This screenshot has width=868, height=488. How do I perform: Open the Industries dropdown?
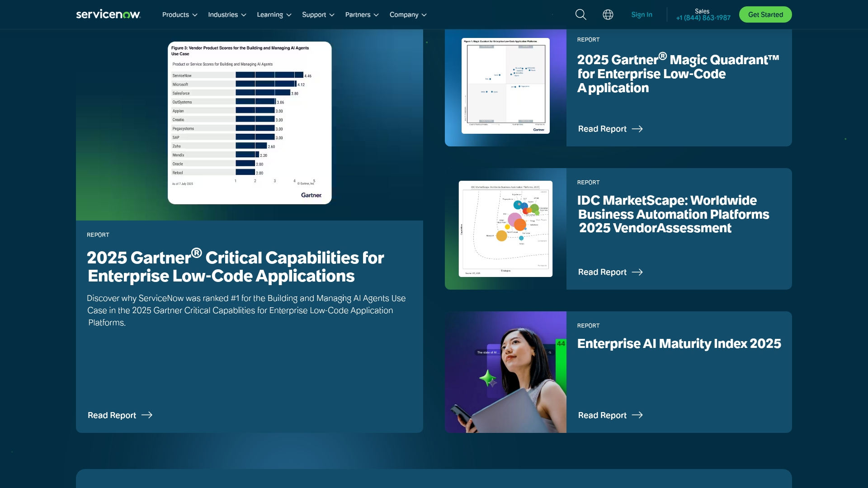pyautogui.click(x=226, y=14)
